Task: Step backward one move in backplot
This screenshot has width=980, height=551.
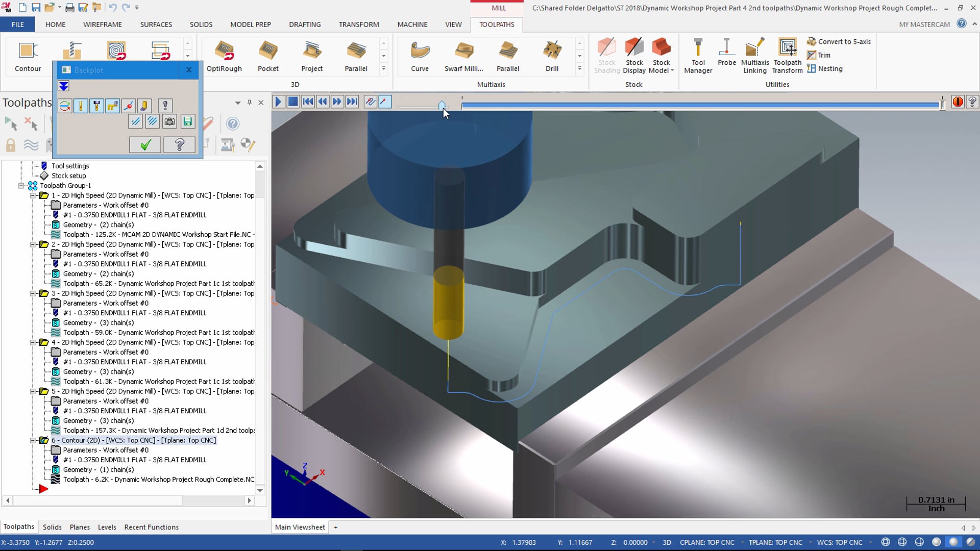Action: (x=323, y=102)
